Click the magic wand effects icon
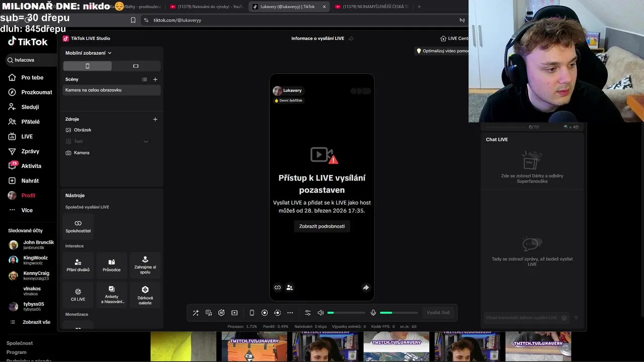Image resolution: width=644 pixels, height=362 pixels. [196, 313]
